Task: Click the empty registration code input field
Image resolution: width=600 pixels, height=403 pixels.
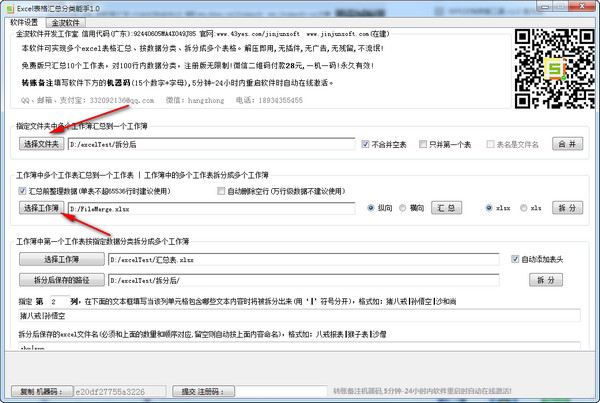Action: point(281,392)
